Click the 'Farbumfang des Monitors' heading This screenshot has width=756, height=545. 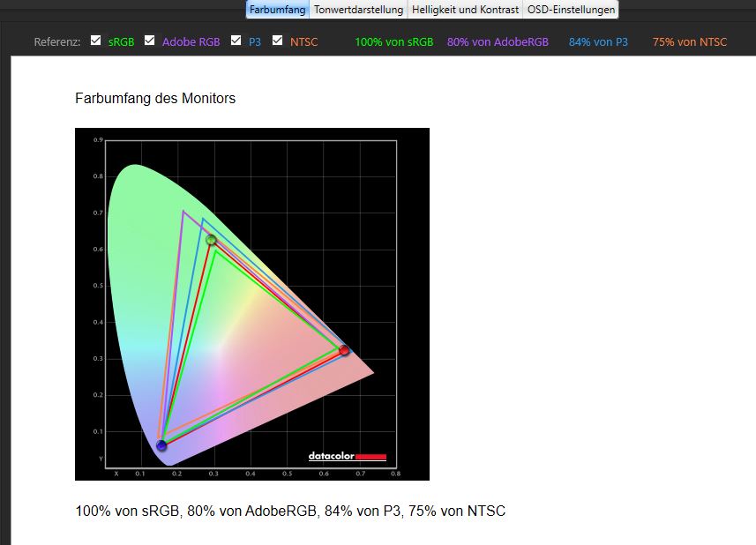pos(155,98)
